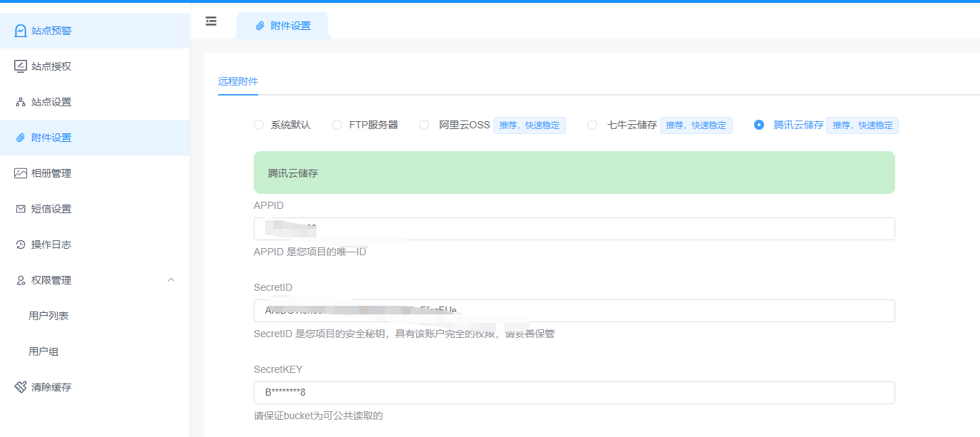Click the paperclip icon on the 附件设置 tab
This screenshot has height=437, width=980.
click(x=260, y=26)
